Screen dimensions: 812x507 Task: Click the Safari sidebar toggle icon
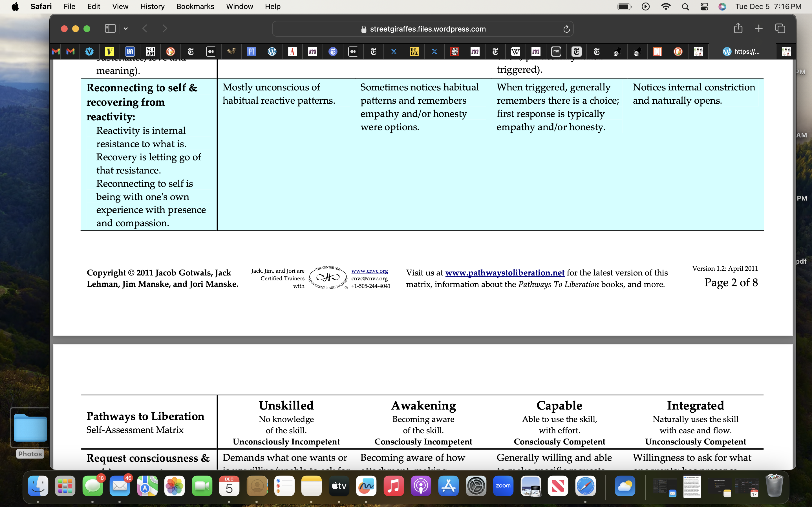click(110, 28)
